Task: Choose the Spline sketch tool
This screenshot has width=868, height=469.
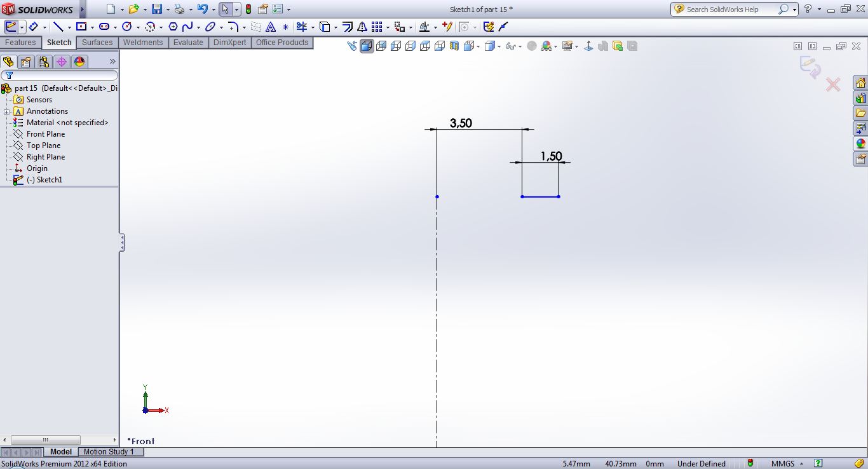Action: click(187, 27)
